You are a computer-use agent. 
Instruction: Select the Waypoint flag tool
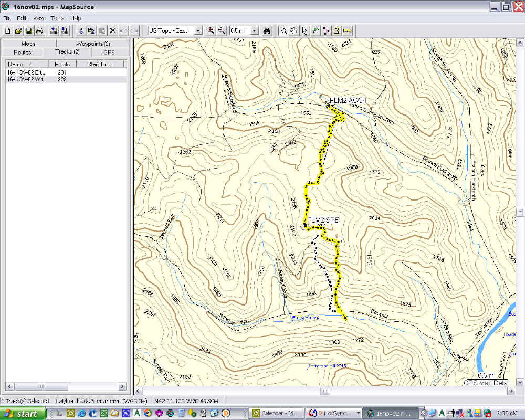(316, 31)
